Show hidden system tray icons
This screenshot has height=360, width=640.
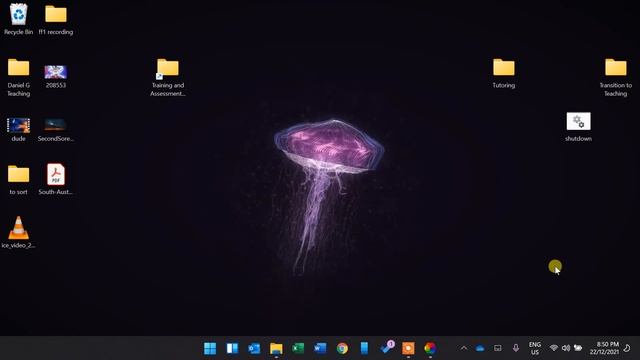(464, 348)
